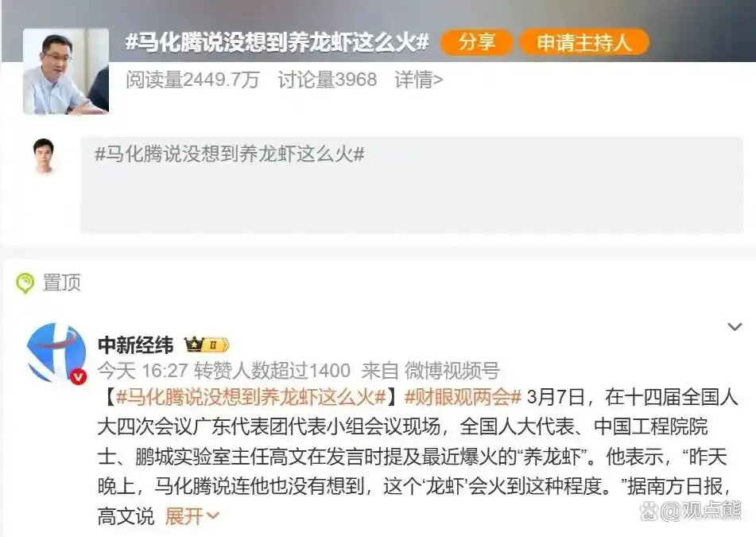Click the user avatar beside the compose box

[45, 156]
